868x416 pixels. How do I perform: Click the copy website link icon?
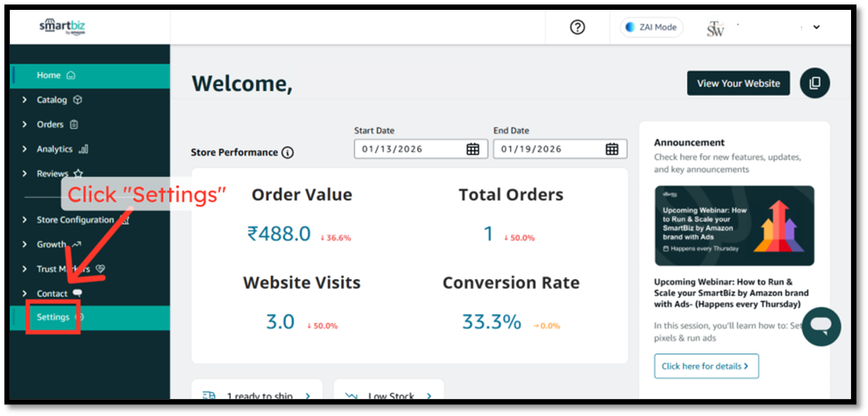(x=814, y=83)
